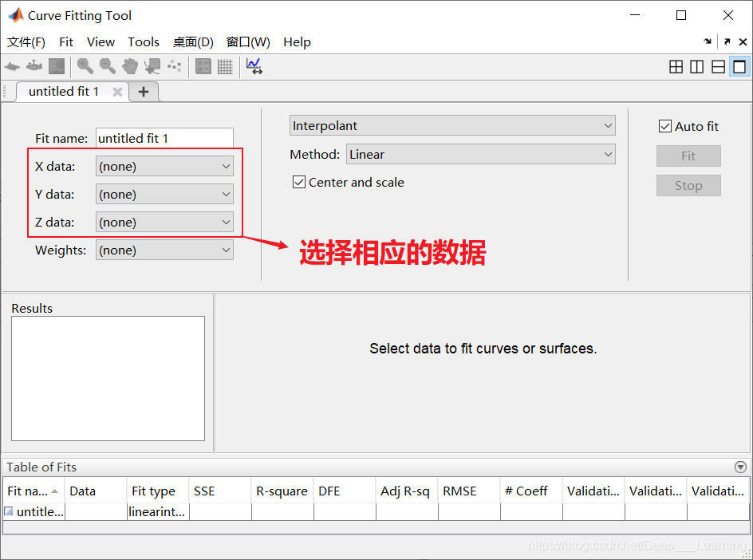Toggle the Legend display icon
The width and height of the screenshot is (753, 560).
(x=203, y=67)
